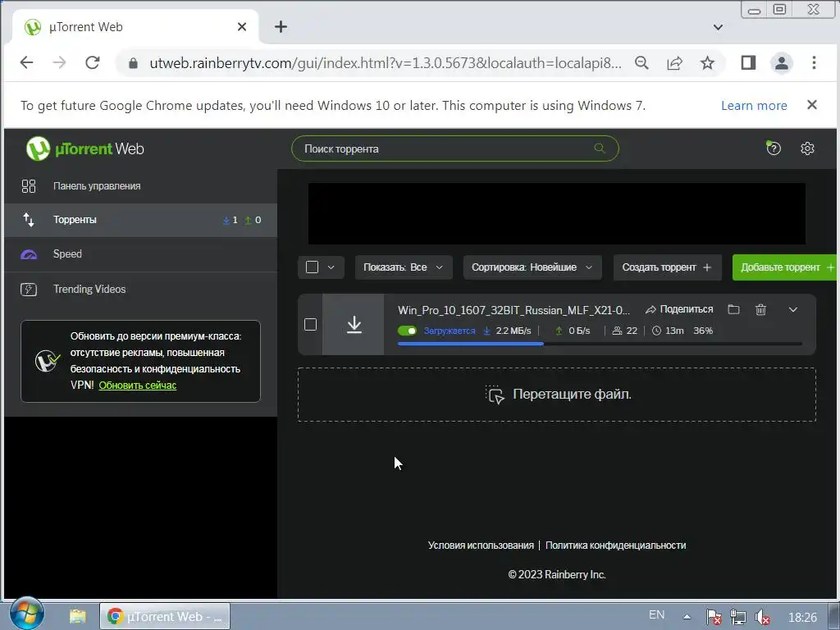Open Windows Explorer from the taskbar
Viewport: 840px width, 630px height.
[x=77, y=617]
